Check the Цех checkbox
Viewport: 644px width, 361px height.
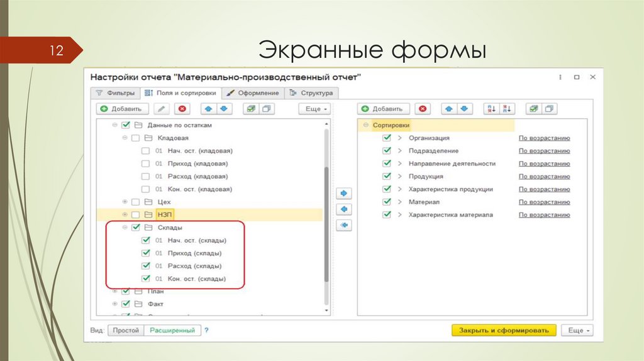[136, 202]
